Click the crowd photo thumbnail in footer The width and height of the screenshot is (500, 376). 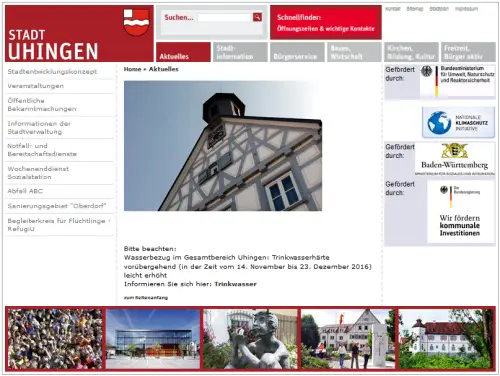pyautogui.click(x=55, y=339)
